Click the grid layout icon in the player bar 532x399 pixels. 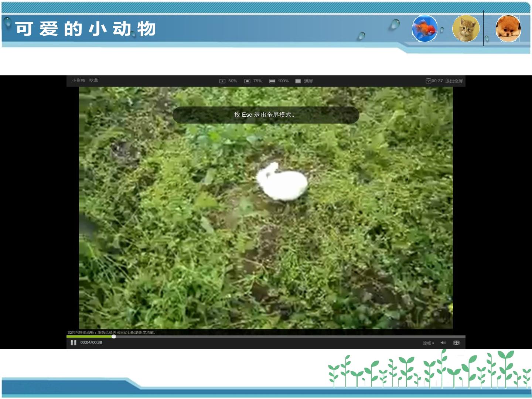[456, 343]
